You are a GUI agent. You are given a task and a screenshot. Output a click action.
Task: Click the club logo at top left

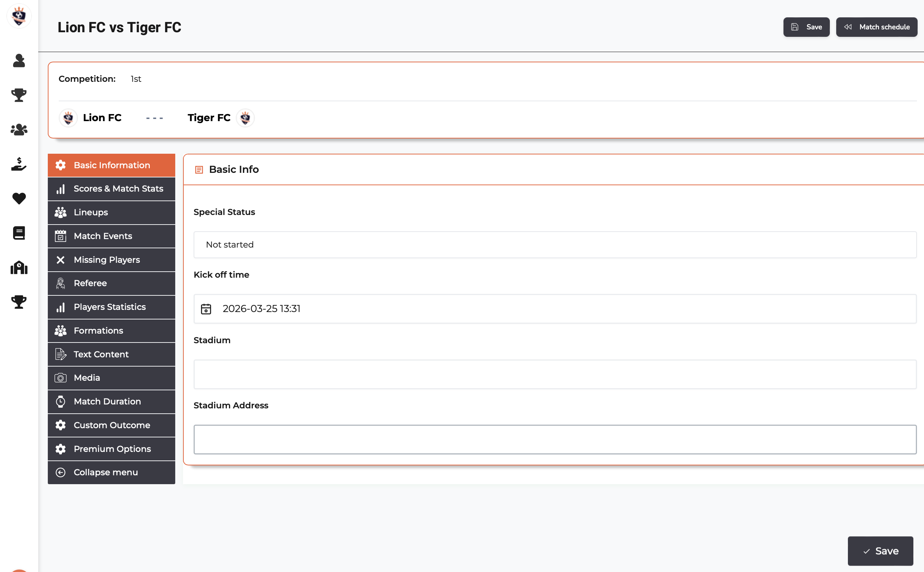(x=19, y=16)
